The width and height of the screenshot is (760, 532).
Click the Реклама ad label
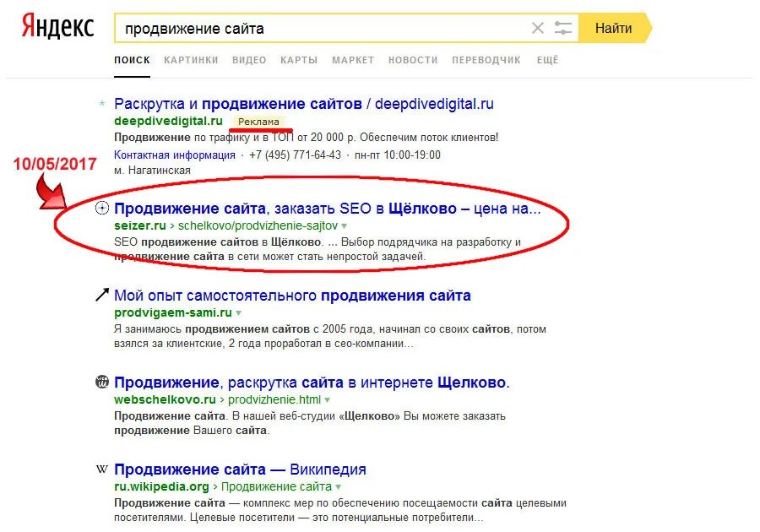[258, 122]
